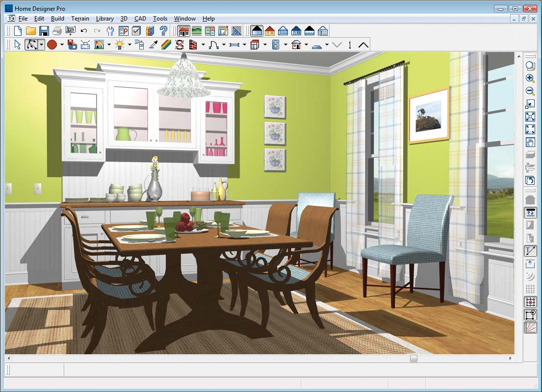Open the 3D menu
The width and height of the screenshot is (542, 392).
click(124, 19)
